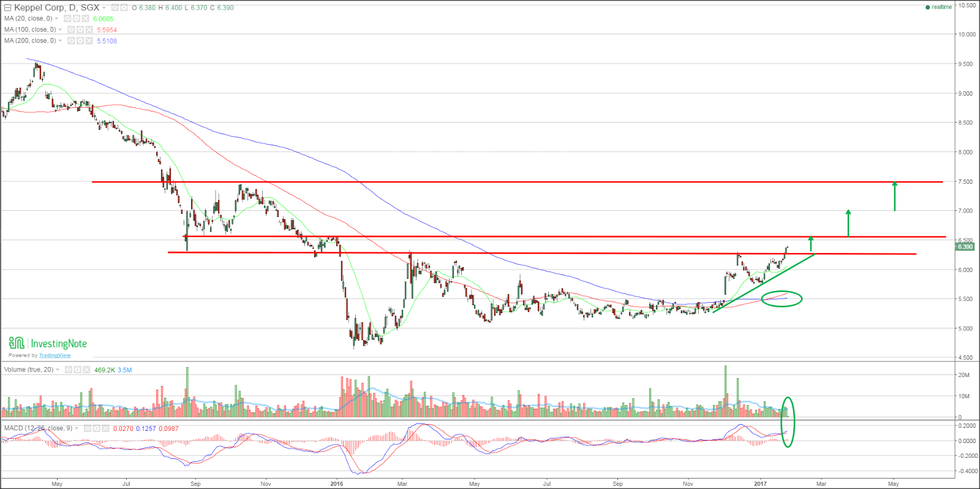Open Keppel Corp, D, SGX dropdown arrow
The width and height of the screenshot is (980, 489).
click(x=104, y=8)
